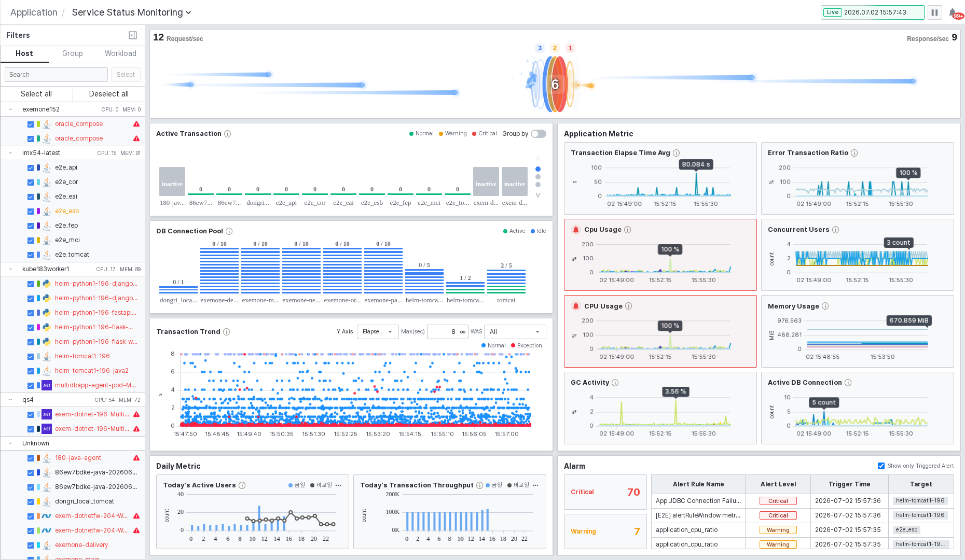Viewport: 965px width, 560px height.
Task: Sort by Trigger Time column header
Action: click(x=849, y=484)
